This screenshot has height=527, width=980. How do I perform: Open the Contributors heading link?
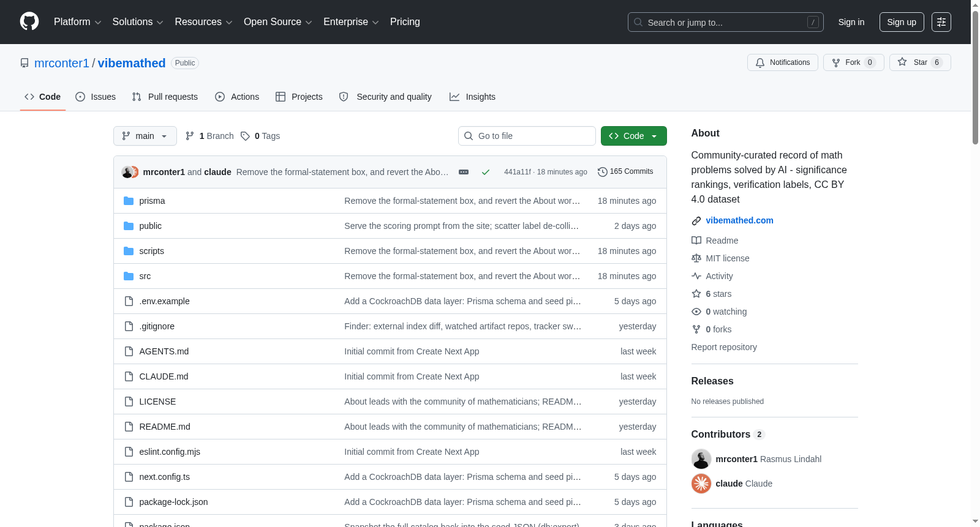(x=728, y=434)
